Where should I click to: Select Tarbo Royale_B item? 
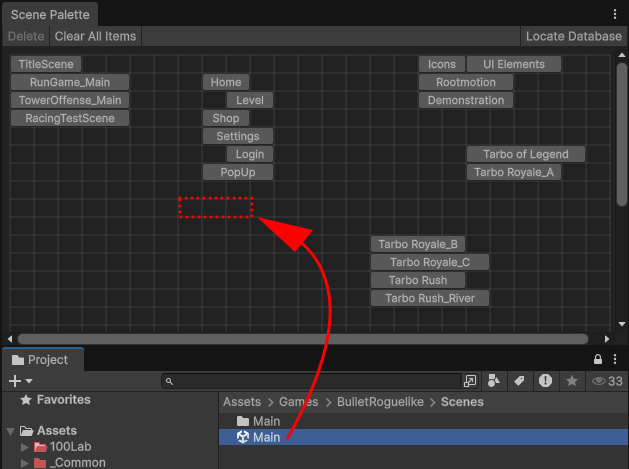pyautogui.click(x=418, y=244)
